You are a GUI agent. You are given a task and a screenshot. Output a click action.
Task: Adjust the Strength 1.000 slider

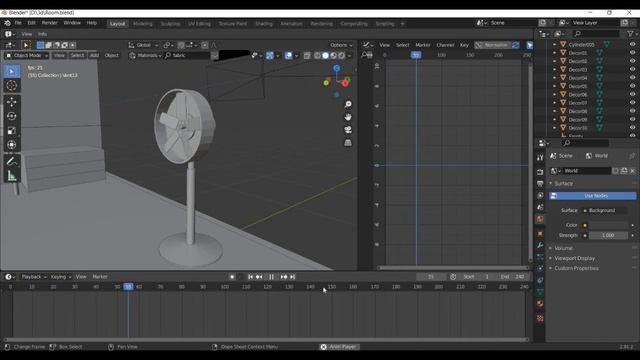click(608, 236)
